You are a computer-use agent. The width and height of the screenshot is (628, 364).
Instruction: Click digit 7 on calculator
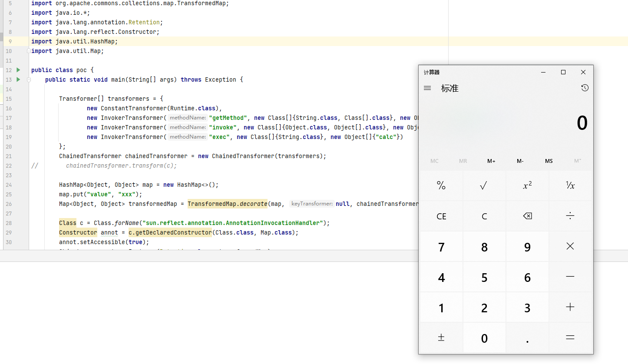coord(441,246)
